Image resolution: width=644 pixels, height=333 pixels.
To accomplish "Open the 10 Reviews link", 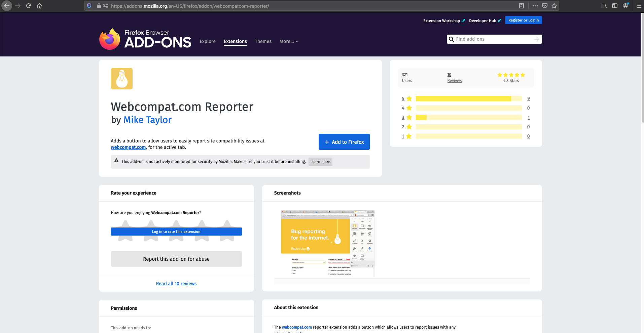I will click(x=454, y=78).
